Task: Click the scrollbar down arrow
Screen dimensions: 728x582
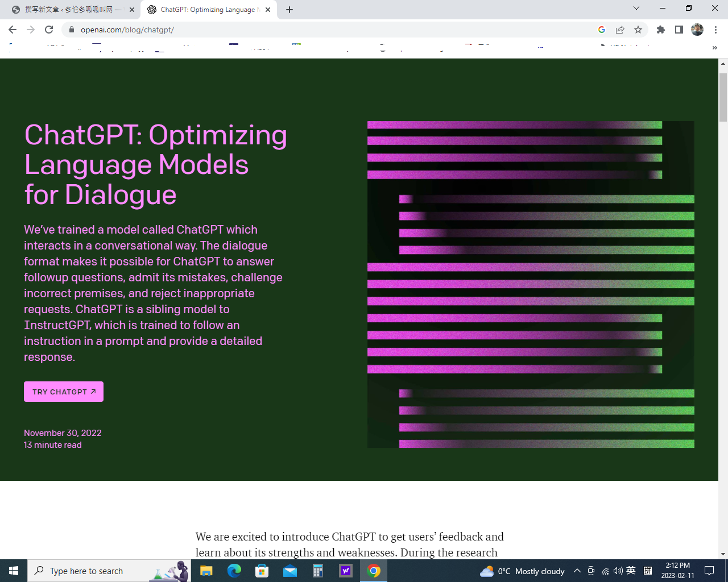Action: click(723, 554)
